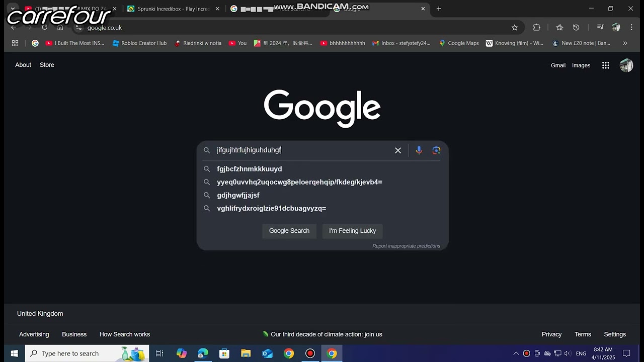644x362 pixels.
Task: Open media controls icon in Chrome toolbar
Action: (x=600, y=28)
